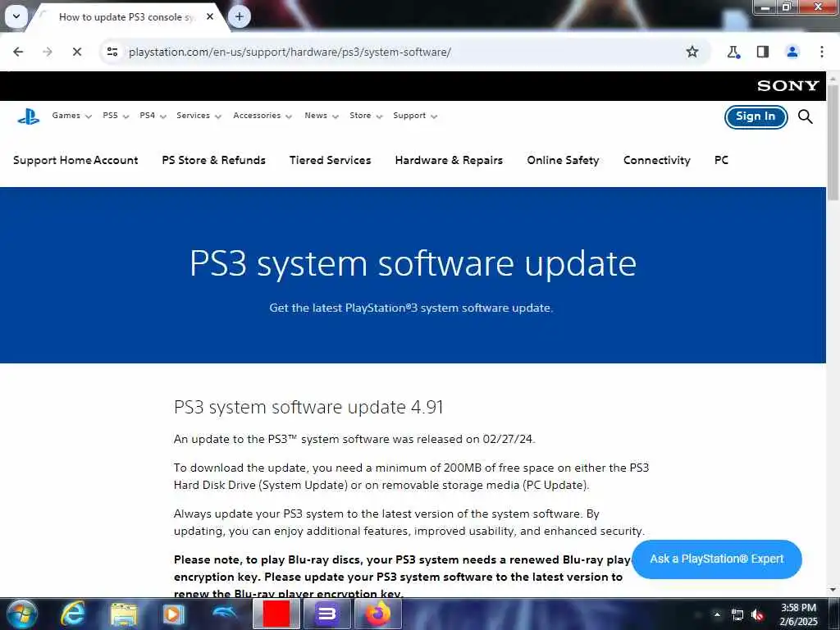The image size is (840, 630).
Task: Click the network tray icon
Action: 737,615
